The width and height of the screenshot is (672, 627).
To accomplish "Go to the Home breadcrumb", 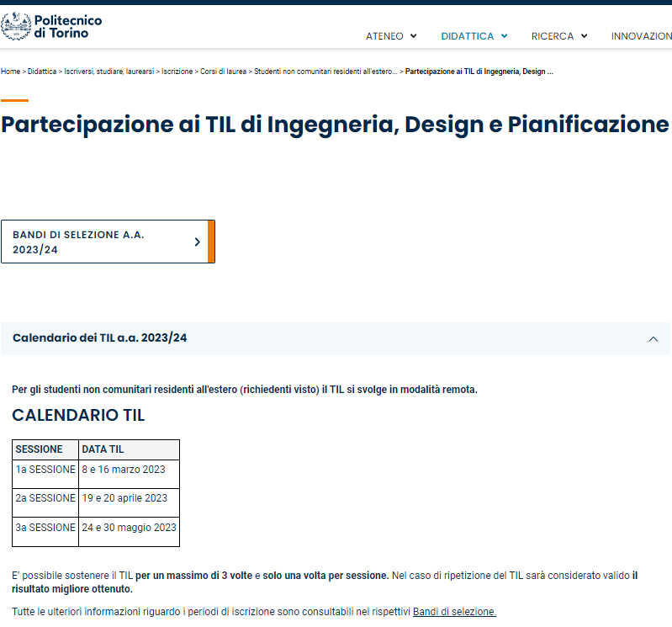I will pos(10,72).
